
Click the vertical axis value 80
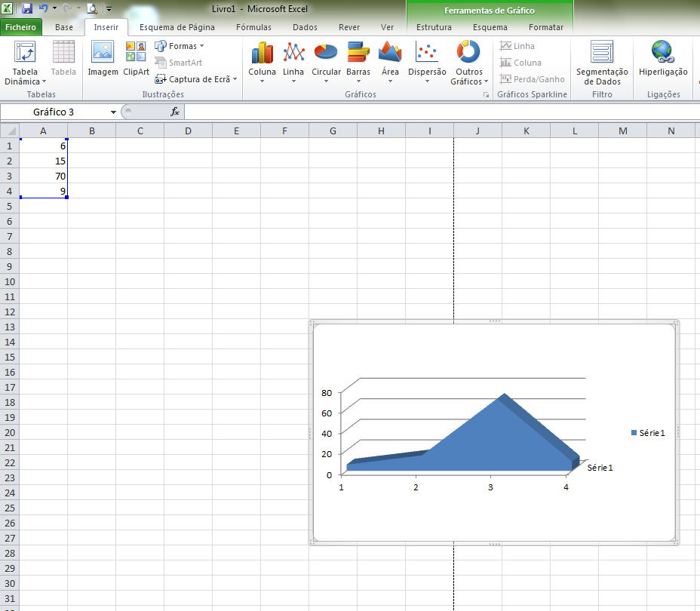tap(327, 393)
